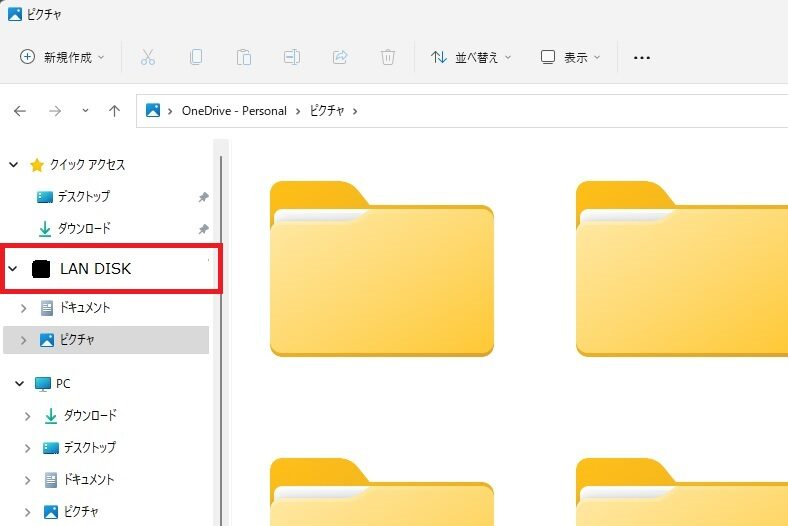
Task: Click the Rename icon in toolbar
Action: pyautogui.click(x=292, y=57)
